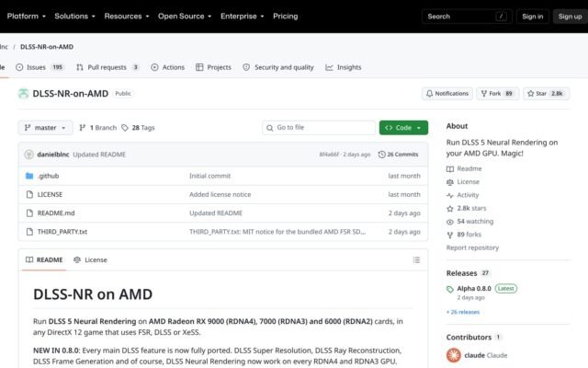This screenshot has width=588, height=368.
Task: Fork this repository
Action: click(x=497, y=94)
